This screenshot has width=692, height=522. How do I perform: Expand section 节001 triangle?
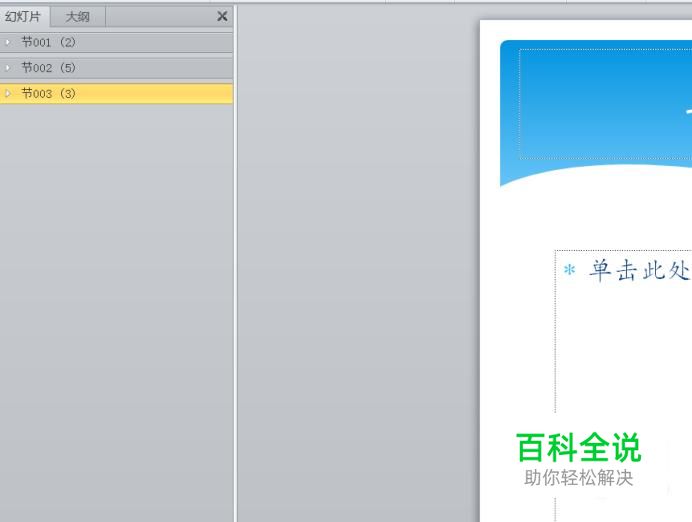point(8,42)
